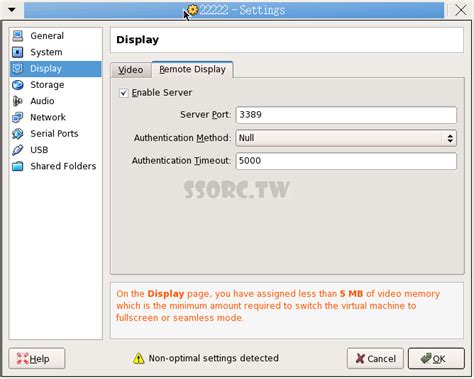Select the USB category label
The height and width of the screenshot is (379, 474).
click(x=39, y=150)
